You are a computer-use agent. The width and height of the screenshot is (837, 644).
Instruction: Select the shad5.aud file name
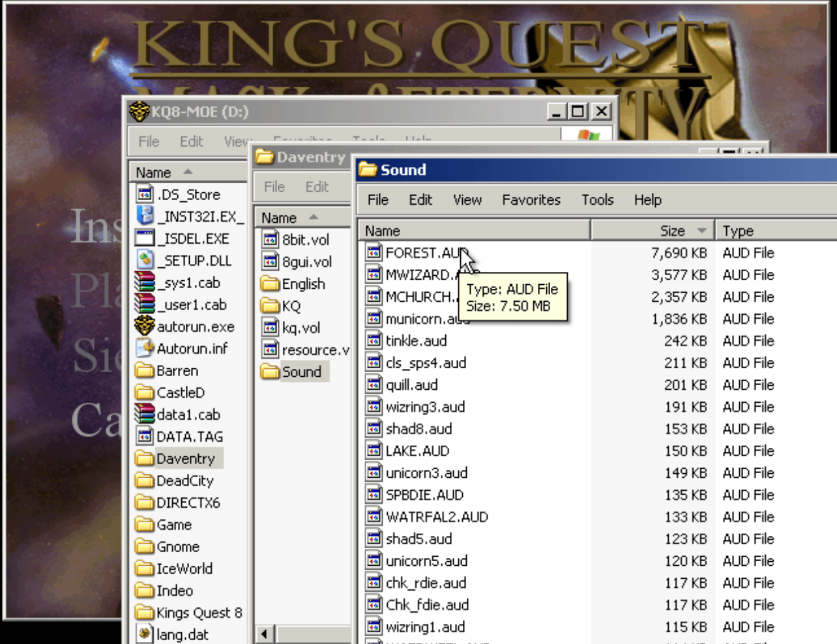(x=419, y=539)
